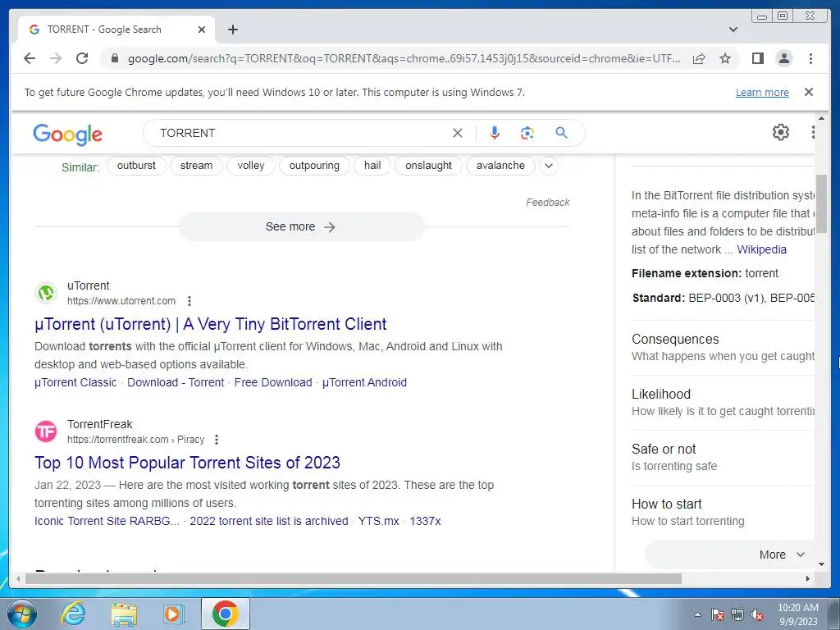Go to Google homepage via logo

[x=67, y=134]
